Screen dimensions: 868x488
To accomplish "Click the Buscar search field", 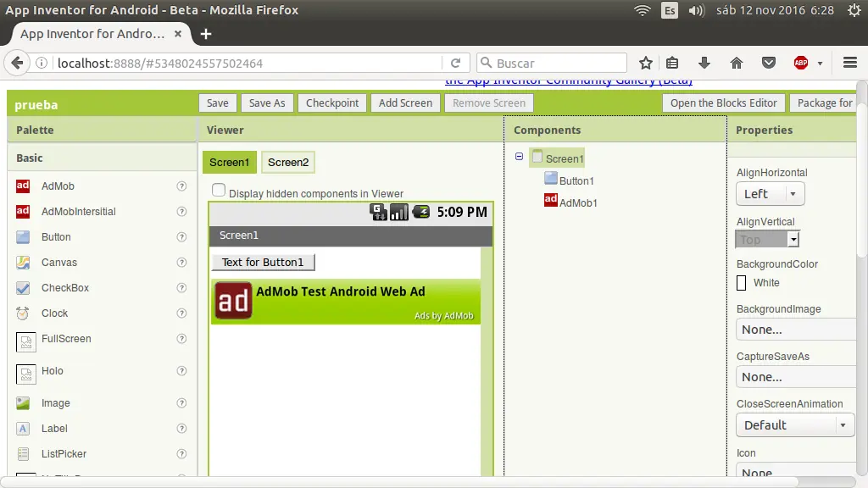I will (551, 63).
